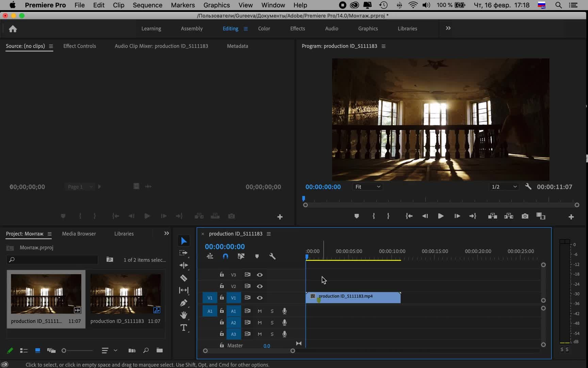588x368 pixels.
Task: Switch to the Color workspace
Action: 264,29
